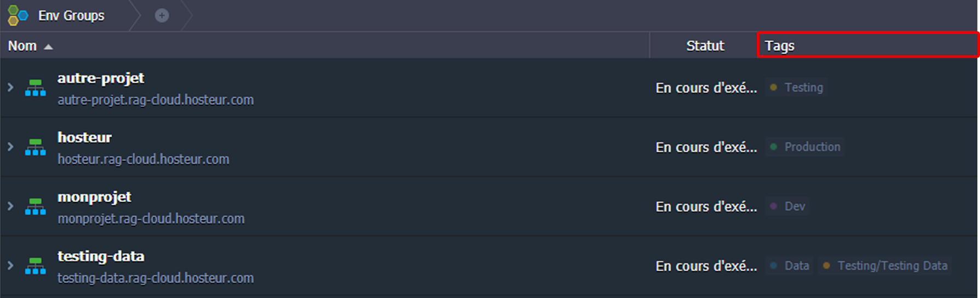Expand the hosteur environment row
Screen dimensions: 980x298
tap(10, 147)
